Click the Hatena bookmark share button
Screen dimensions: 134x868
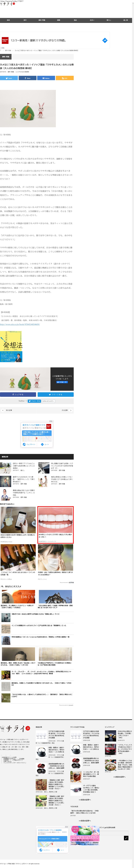coord(46,78)
